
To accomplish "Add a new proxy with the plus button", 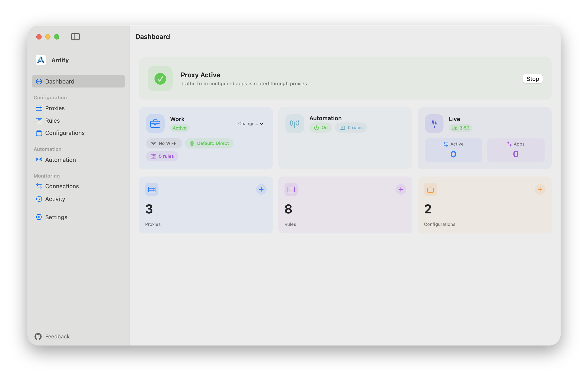I will (x=261, y=189).
